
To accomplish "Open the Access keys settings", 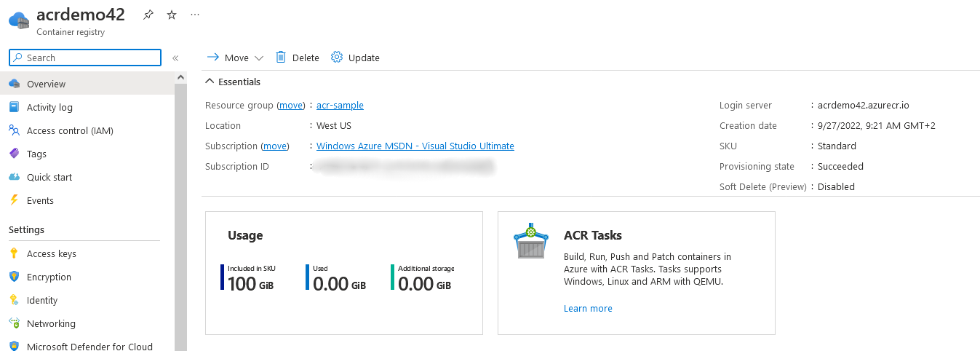I will click(x=87, y=253).
